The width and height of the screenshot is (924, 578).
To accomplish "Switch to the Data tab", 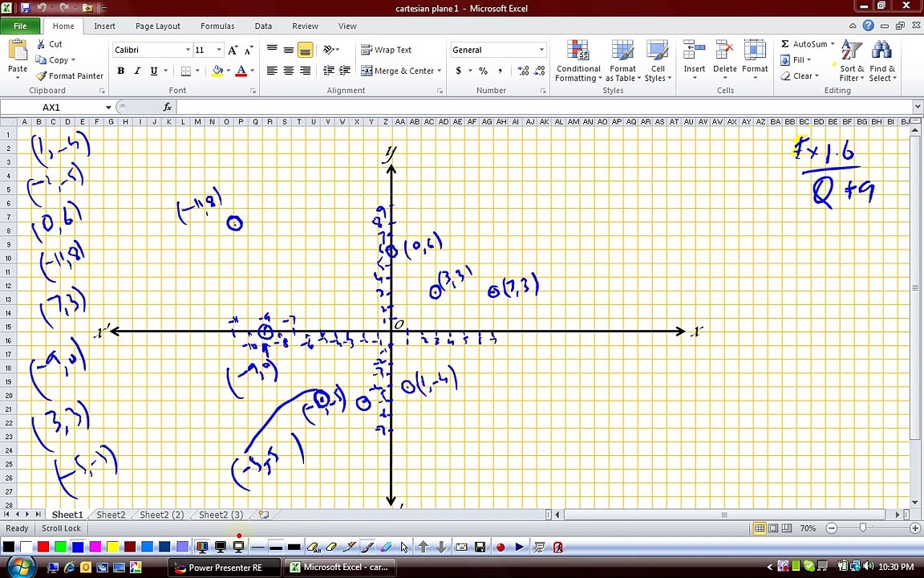I will tap(263, 26).
